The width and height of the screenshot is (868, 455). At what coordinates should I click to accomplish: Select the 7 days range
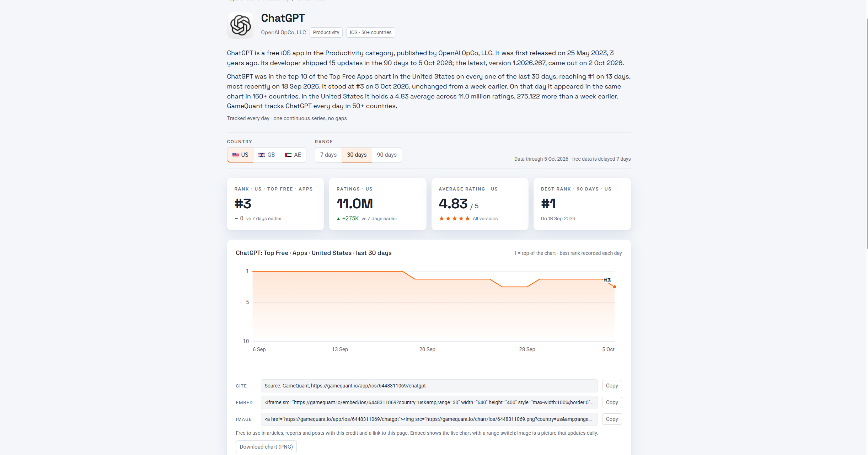[328, 155]
